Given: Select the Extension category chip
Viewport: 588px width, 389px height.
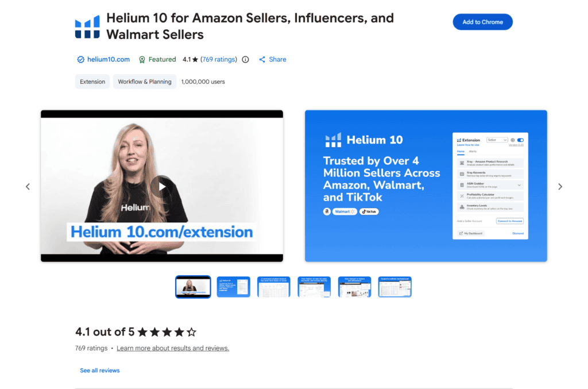Looking at the screenshot, I should 92,82.
